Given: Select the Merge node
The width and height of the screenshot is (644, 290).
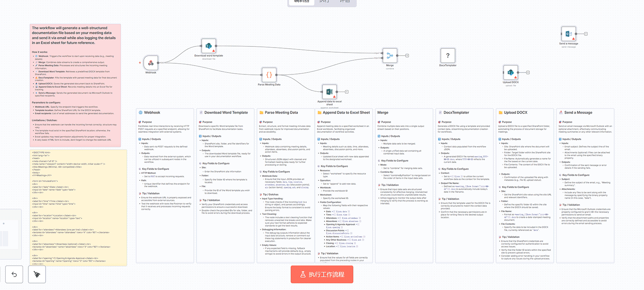Looking at the screenshot, I should (389, 56).
